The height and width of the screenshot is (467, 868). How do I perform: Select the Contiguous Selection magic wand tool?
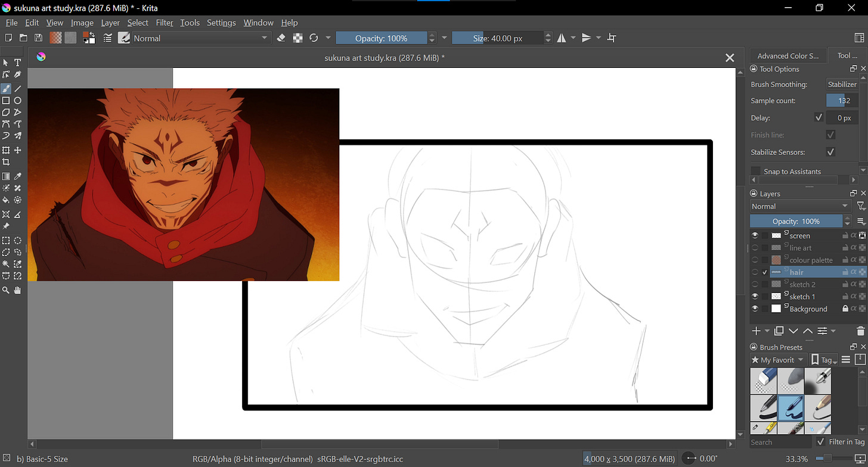coord(6,264)
